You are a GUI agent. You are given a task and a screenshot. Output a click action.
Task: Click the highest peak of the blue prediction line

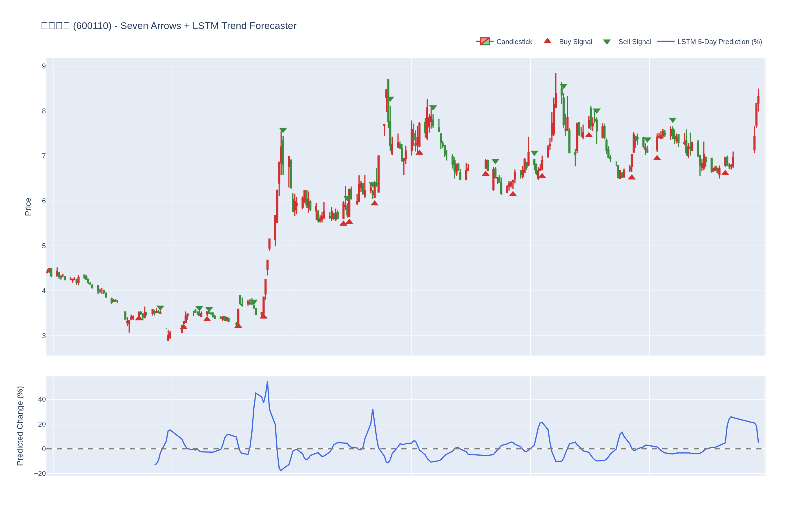267,382
